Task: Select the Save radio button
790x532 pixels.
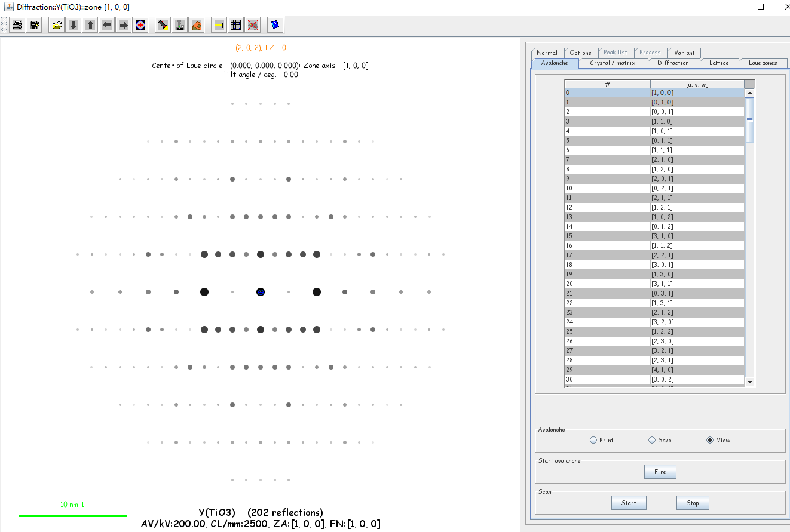Action: pos(652,440)
